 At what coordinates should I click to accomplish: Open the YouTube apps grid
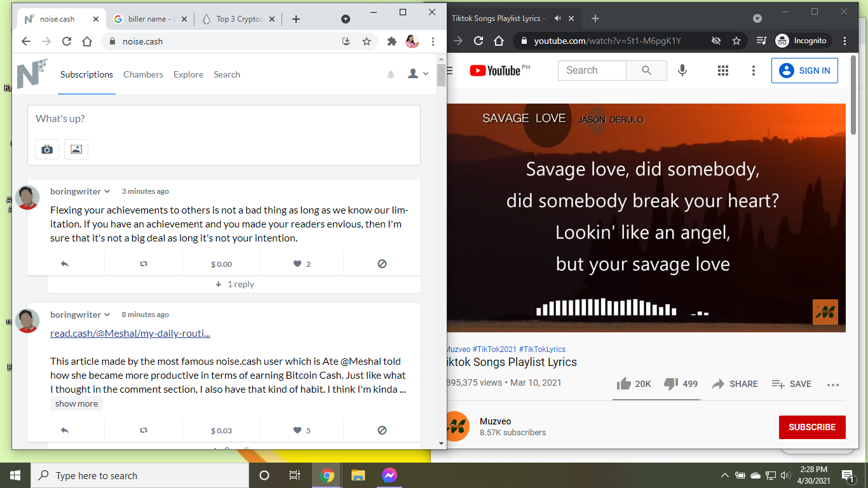pyautogui.click(x=723, y=71)
